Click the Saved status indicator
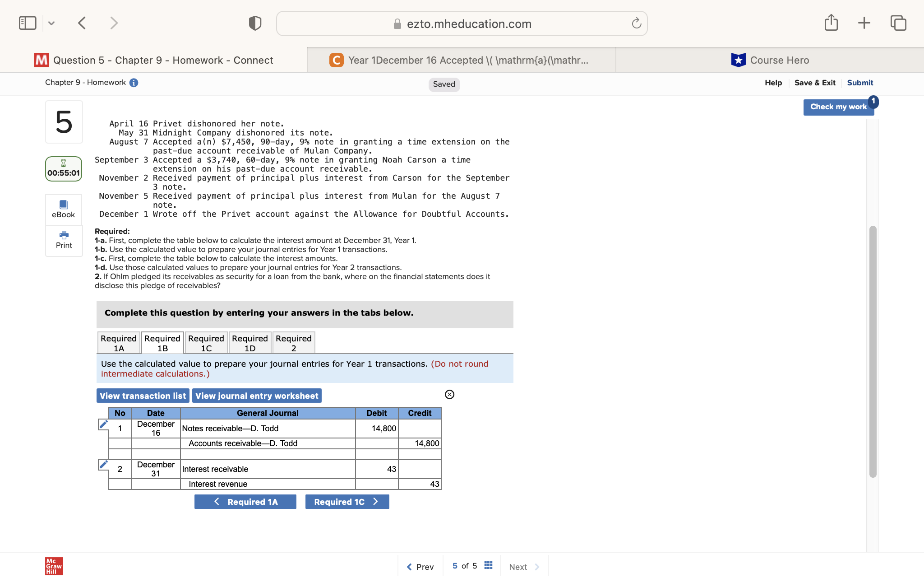 [x=444, y=84]
